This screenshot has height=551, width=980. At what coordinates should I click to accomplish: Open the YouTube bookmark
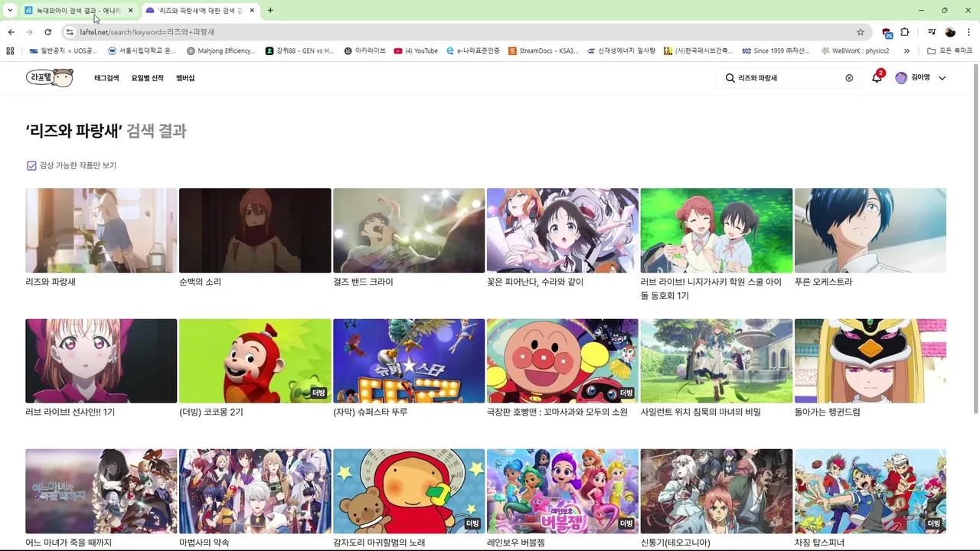pyautogui.click(x=416, y=51)
